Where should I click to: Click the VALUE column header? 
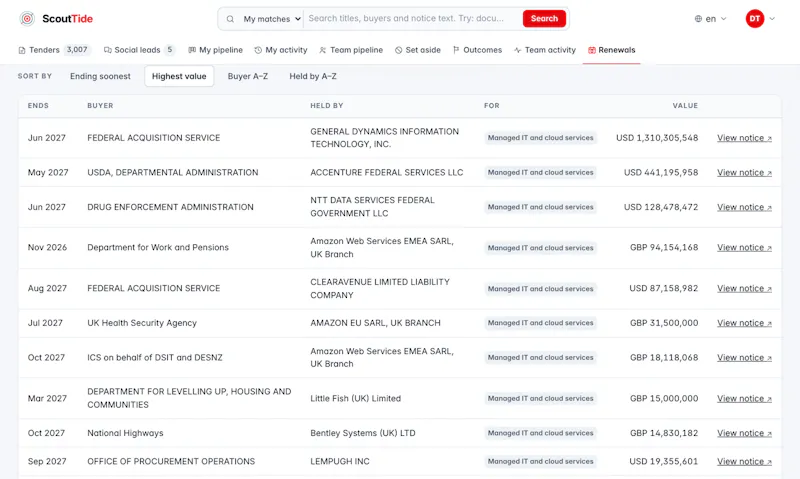685,106
